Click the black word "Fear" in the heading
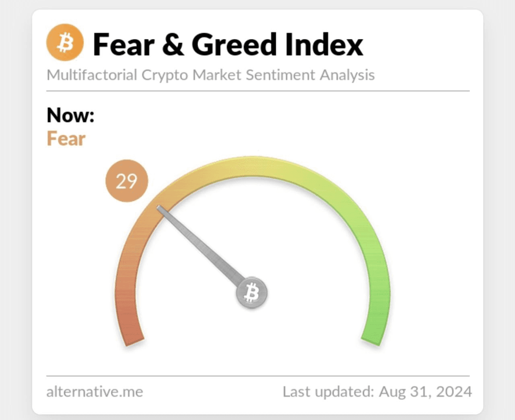The height and width of the screenshot is (420, 515). point(124,45)
